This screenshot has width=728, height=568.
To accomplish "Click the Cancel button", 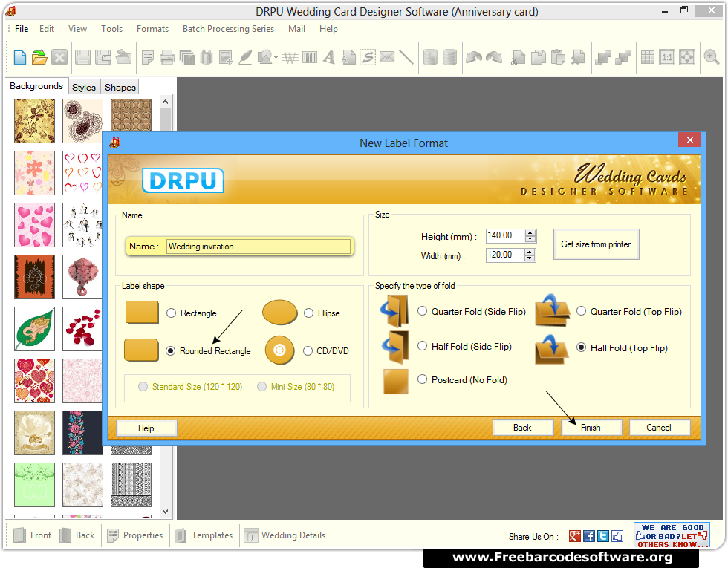I will coord(659,428).
